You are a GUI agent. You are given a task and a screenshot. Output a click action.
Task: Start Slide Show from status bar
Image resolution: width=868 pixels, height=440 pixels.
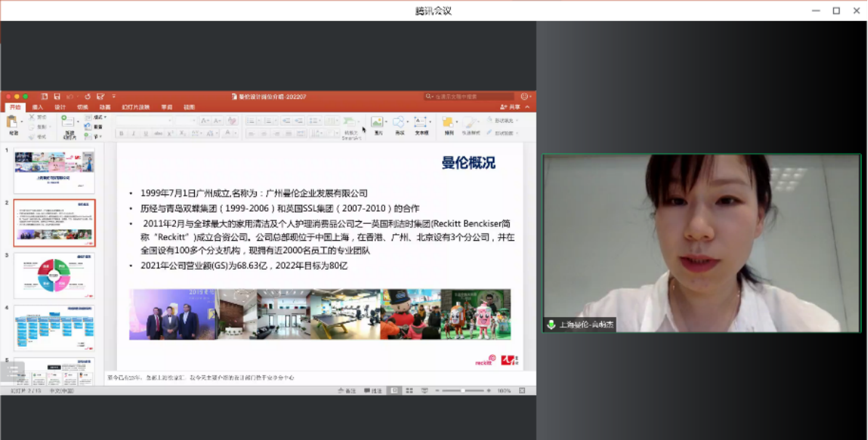click(x=425, y=391)
